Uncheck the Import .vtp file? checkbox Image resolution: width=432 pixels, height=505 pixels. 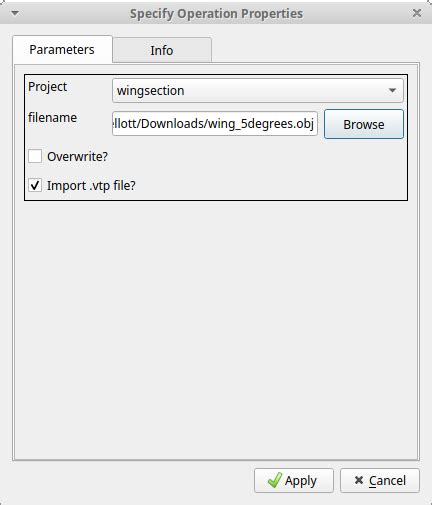(x=35, y=185)
